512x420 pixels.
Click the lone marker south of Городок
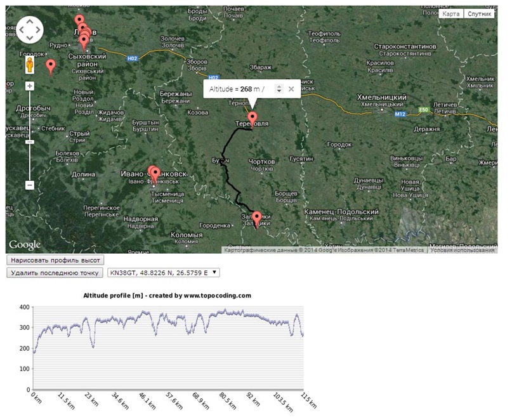(51, 65)
